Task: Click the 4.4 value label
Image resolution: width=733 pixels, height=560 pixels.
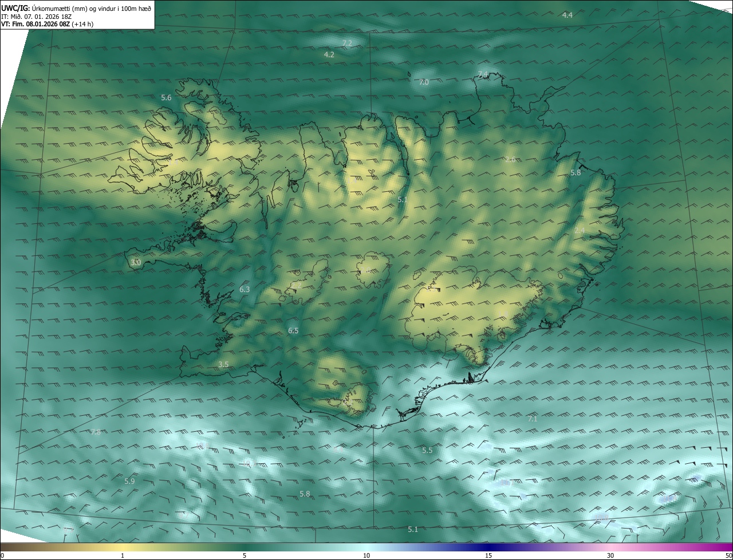Action: point(567,15)
